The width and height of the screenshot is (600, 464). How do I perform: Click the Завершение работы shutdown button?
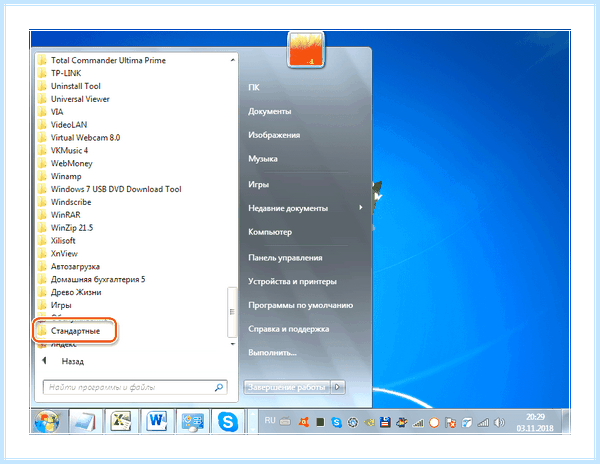[287, 387]
